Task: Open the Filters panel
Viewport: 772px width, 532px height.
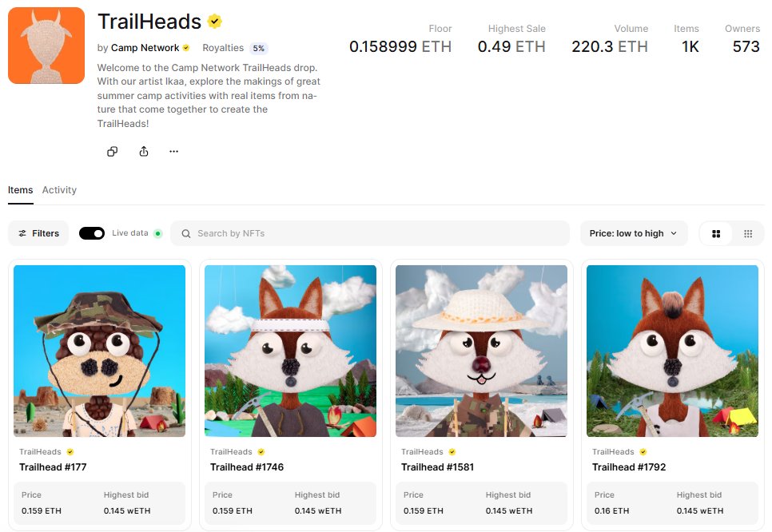Action: click(x=38, y=233)
